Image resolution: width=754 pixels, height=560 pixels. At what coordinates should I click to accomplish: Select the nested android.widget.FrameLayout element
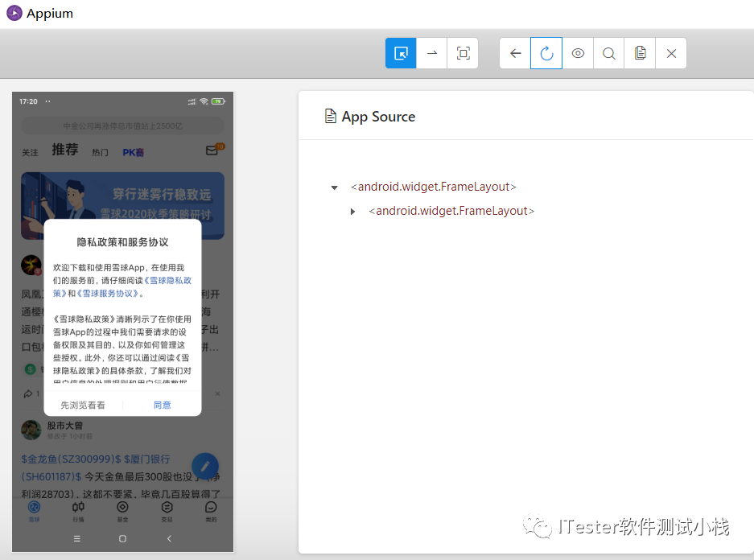(451, 211)
